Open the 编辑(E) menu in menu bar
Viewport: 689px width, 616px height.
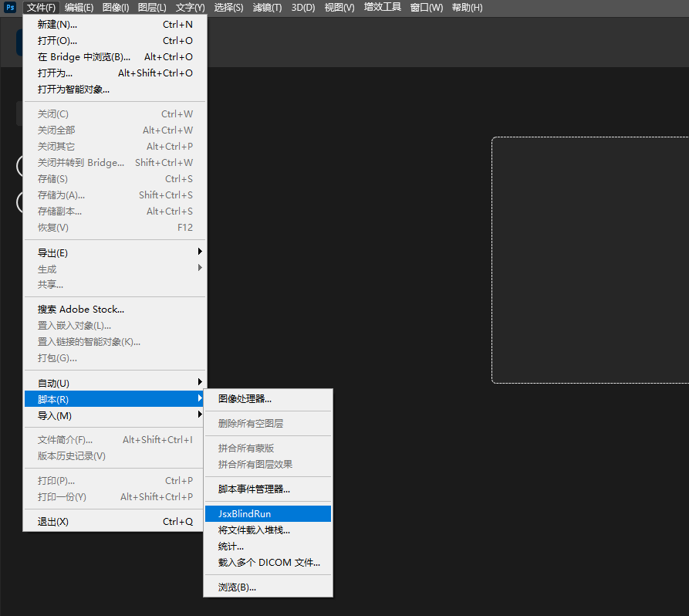[79, 8]
